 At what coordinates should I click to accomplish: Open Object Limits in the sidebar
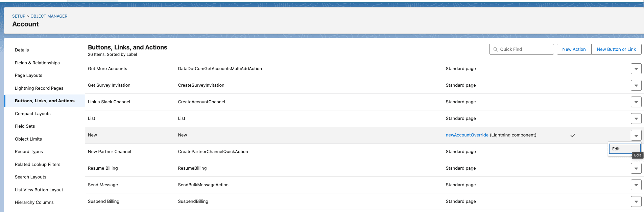28,139
